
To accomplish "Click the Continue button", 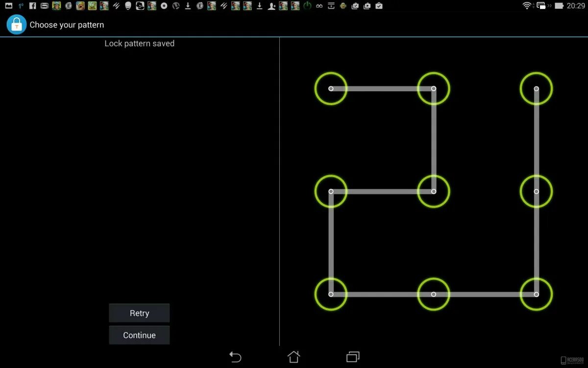I will pyautogui.click(x=139, y=335).
